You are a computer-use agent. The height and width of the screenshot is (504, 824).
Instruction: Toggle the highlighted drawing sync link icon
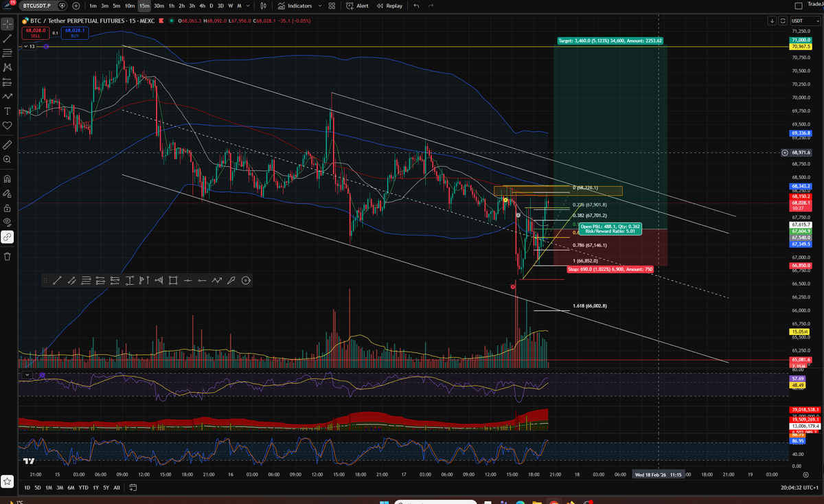(8, 237)
